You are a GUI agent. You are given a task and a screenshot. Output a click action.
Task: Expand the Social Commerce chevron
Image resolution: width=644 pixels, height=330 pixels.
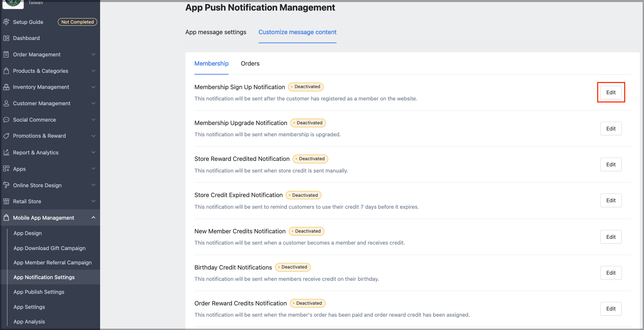93,120
